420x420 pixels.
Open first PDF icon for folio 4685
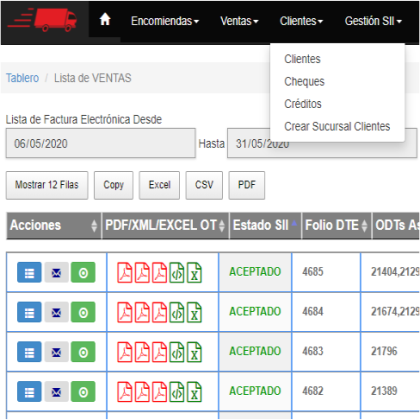(x=125, y=273)
